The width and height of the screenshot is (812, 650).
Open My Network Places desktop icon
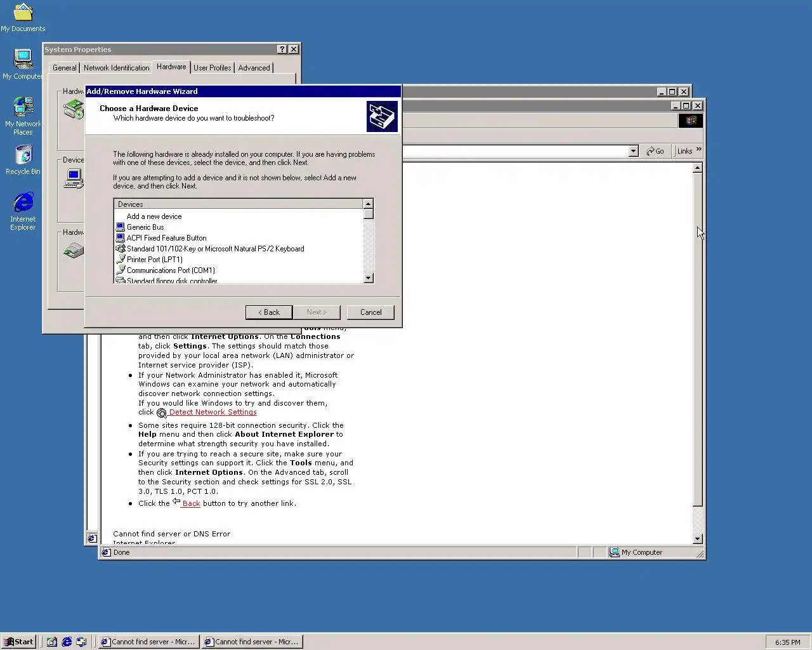click(23, 116)
